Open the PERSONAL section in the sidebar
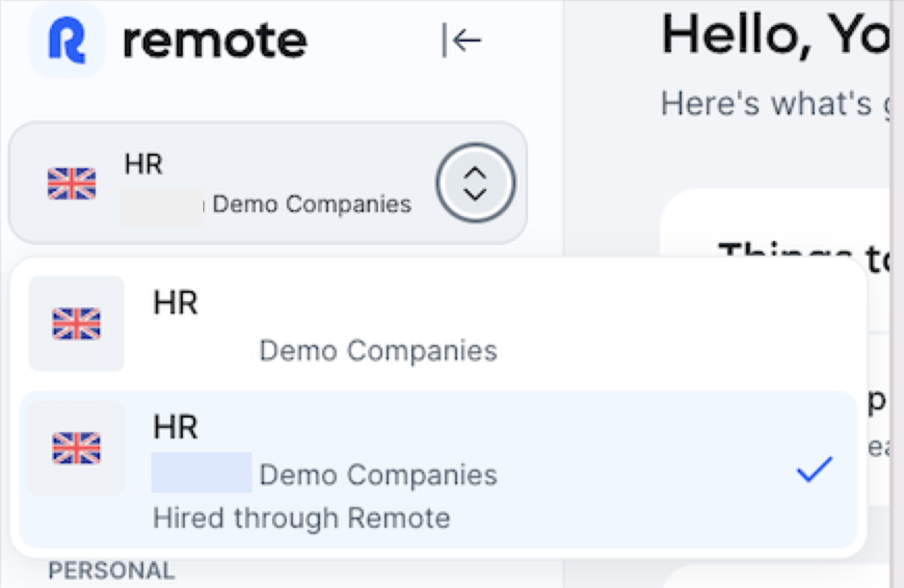Screen dimensions: 904x588 point(112,570)
